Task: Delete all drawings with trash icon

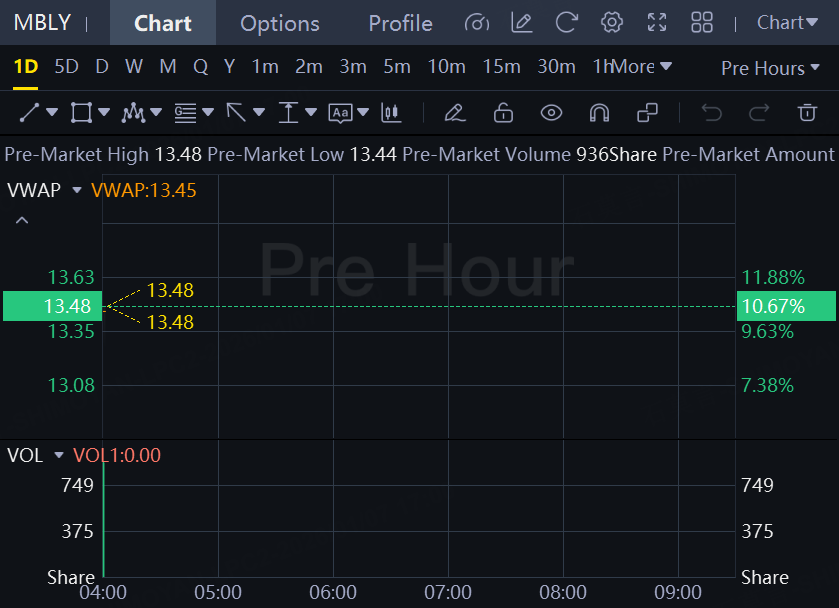Action: pyautogui.click(x=807, y=113)
